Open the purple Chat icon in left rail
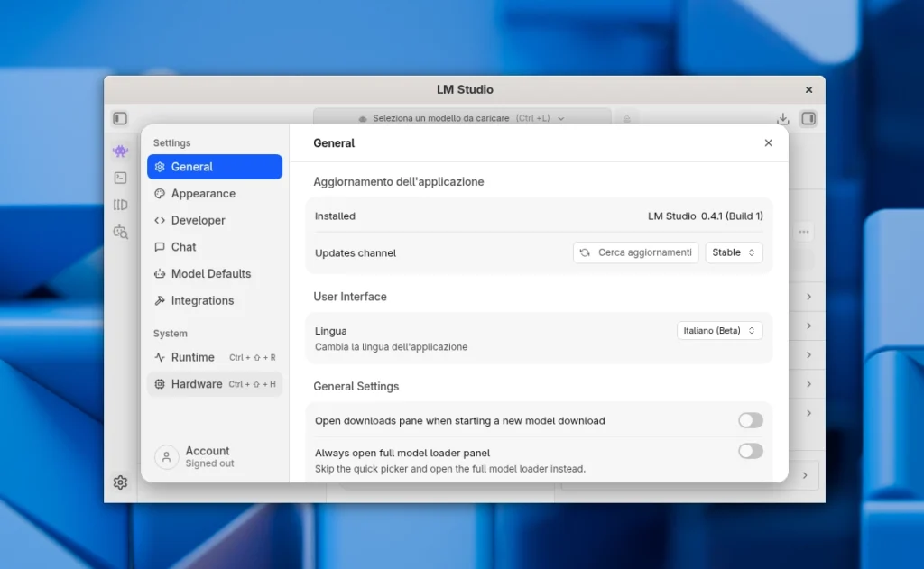Viewport: 924px width, 569px height. pyautogui.click(x=120, y=151)
